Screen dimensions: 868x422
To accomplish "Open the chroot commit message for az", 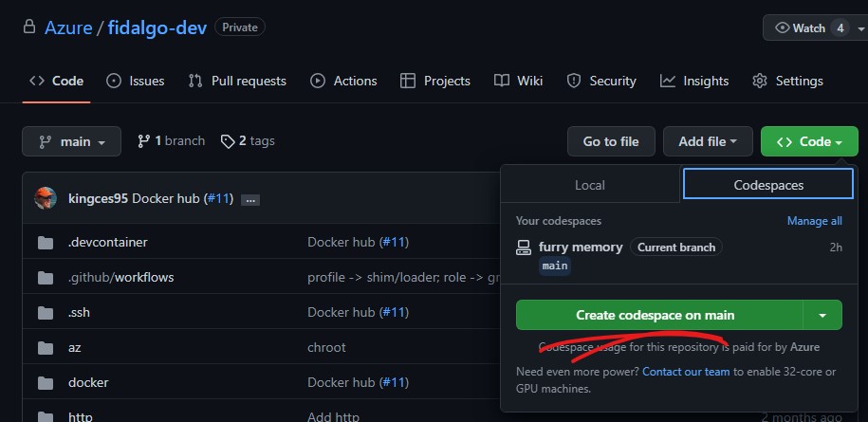I will pyautogui.click(x=326, y=347).
